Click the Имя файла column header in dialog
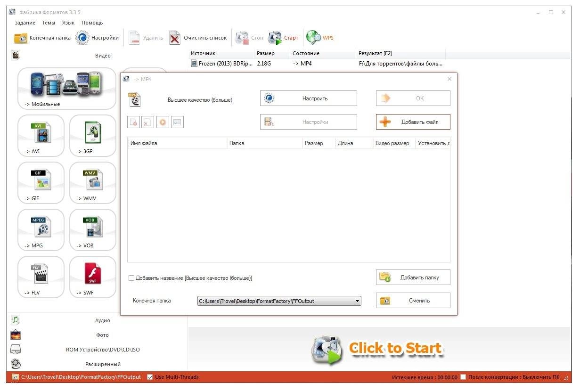The image size is (580, 392). pyautogui.click(x=177, y=143)
